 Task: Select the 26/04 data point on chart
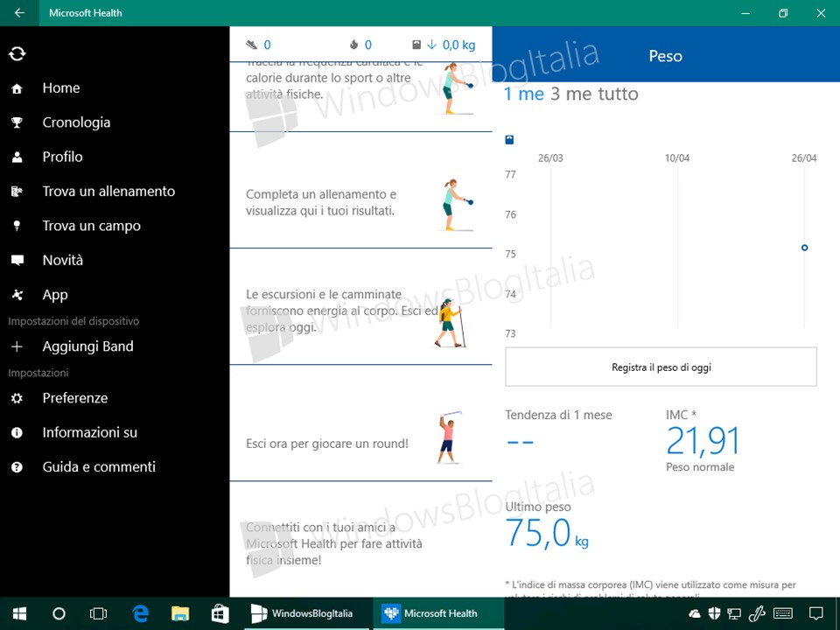(x=804, y=248)
